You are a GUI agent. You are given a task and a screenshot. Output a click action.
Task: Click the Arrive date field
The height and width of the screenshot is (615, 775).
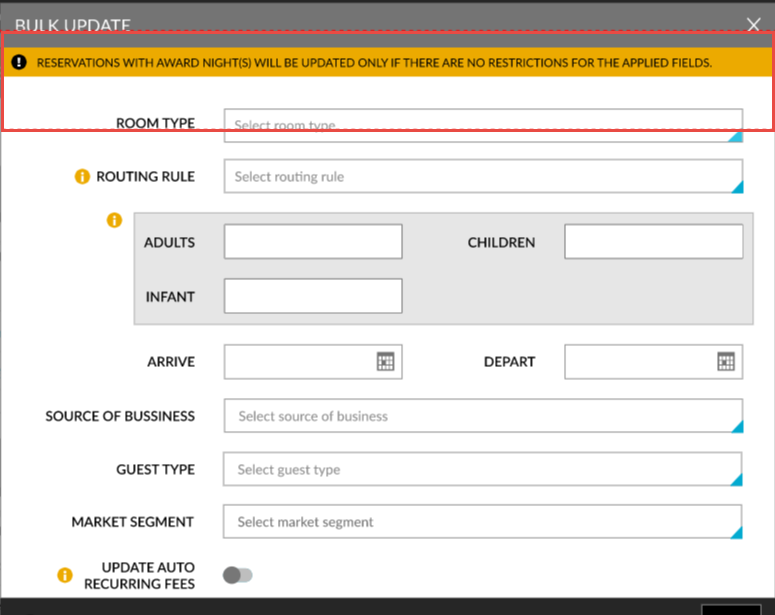(x=313, y=362)
